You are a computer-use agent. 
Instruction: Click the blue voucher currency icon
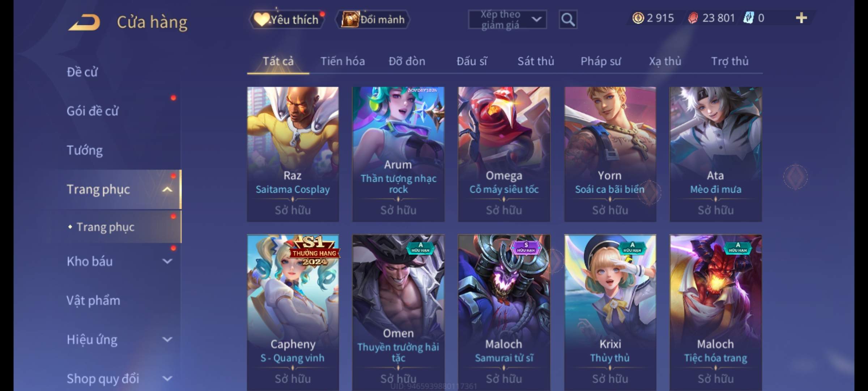click(x=748, y=18)
